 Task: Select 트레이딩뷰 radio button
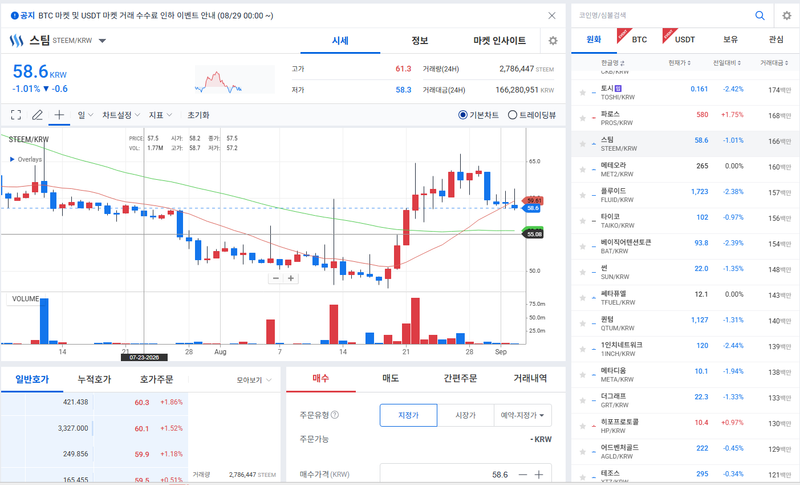(x=512, y=115)
